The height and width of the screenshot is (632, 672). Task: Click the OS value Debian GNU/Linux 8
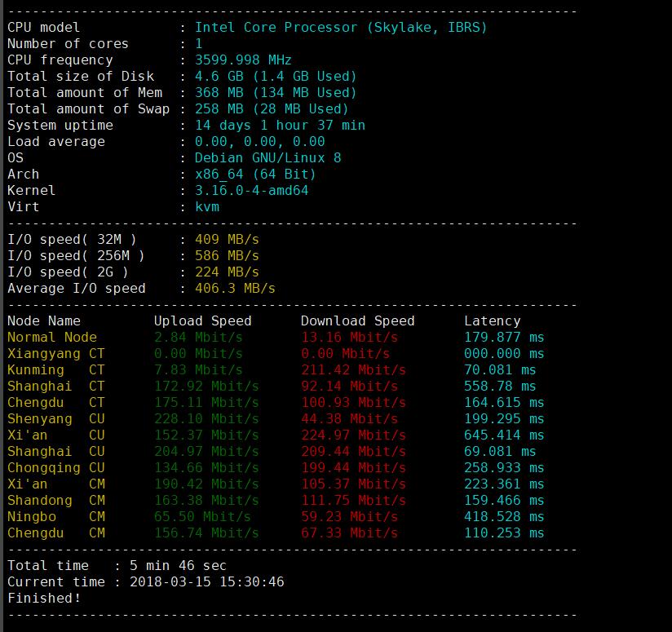coord(267,157)
